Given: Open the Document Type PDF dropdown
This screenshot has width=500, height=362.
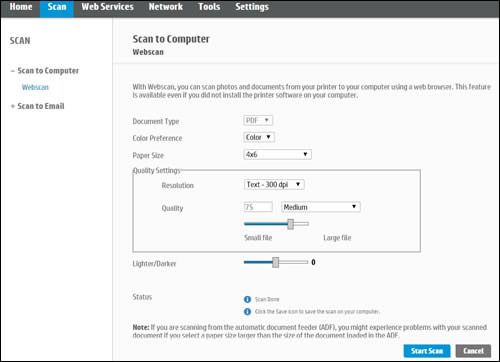Looking at the screenshot, I should click(x=258, y=120).
